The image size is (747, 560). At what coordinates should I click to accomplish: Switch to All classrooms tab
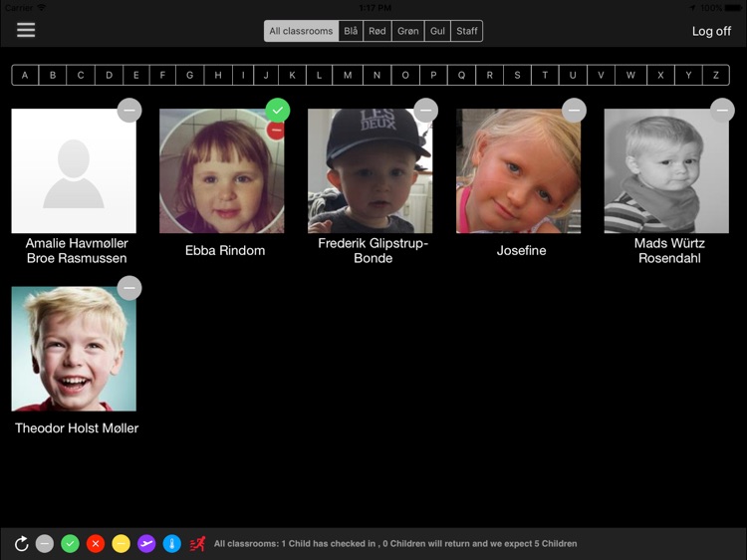coord(301,31)
